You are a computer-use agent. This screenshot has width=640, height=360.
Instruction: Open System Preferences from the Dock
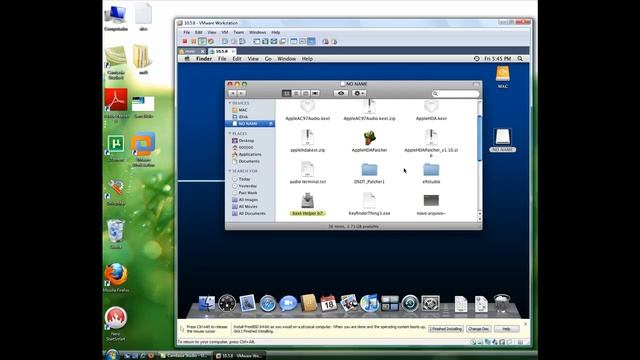430,304
